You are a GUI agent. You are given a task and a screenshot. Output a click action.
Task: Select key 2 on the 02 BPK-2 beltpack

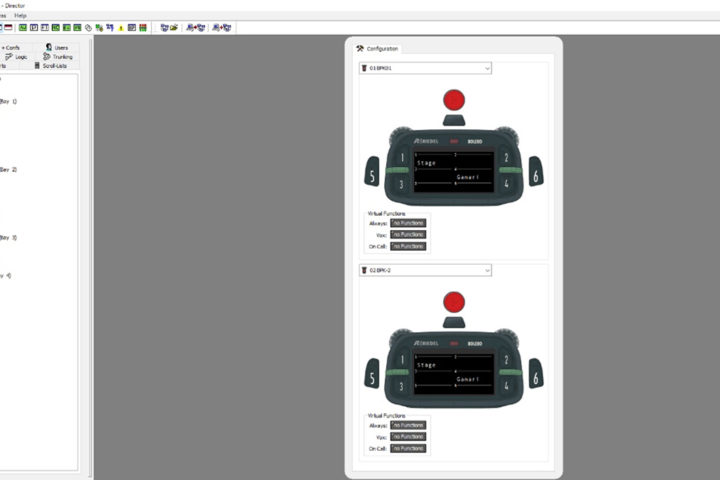(x=506, y=360)
